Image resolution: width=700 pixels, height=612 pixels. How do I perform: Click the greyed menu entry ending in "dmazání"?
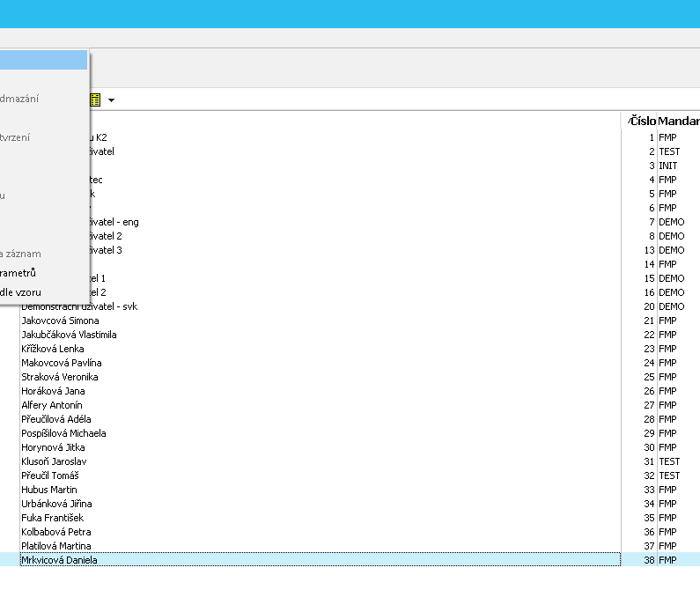click(20, 99)
